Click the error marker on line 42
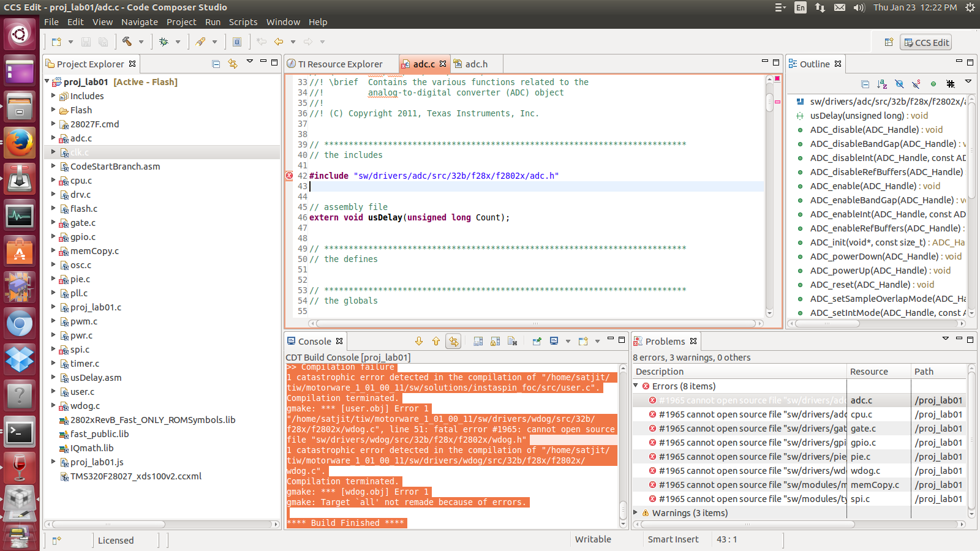Screen dimensions: 980x551 (289, 176)
